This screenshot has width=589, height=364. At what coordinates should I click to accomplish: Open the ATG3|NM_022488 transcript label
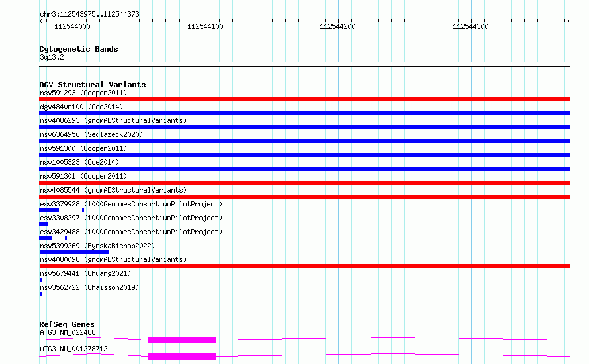tap(68, 332)
